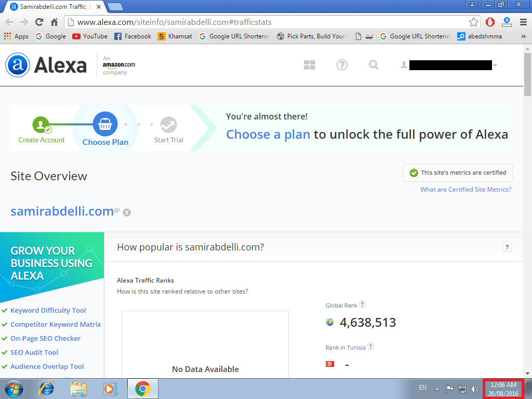Open the media player taskbar icon
532x399 pixels.
pyautogui.click(x=110, y=389)
